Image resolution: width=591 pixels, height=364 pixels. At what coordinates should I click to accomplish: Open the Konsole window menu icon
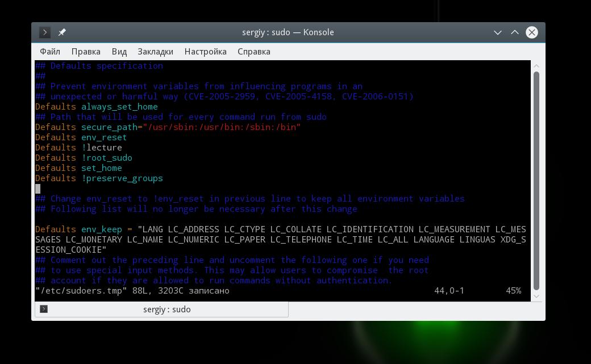click(x=45, y=32)
